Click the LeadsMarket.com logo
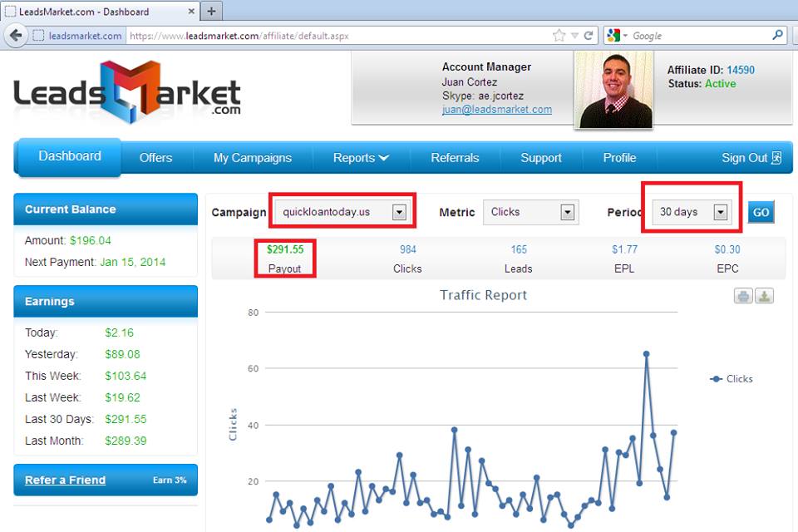This screenshot has width=798, height=532. pyautogui.click(x=127, y=91)
